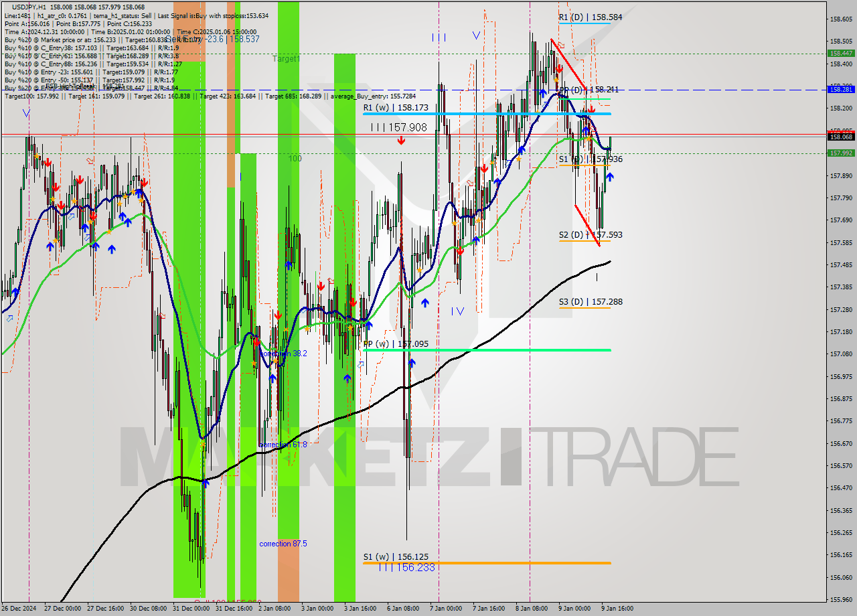Select the R1 (w) 158.173 weekly resistance label
Image resolution: width=857 pixels, height=616 pixels.
[x=395, y=107]
